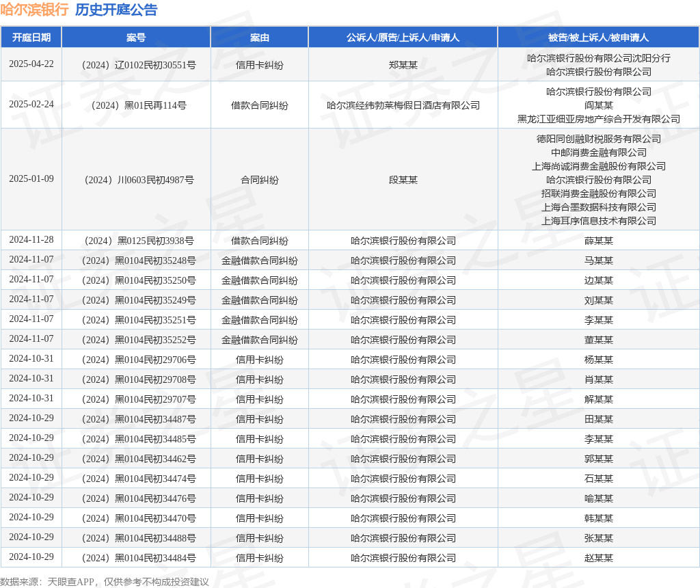Click 借款合同纠纷 in the 黑01民再114号 row
This screenshot has width=700, height=588.
pyautogui.click(x=259, y=105)
